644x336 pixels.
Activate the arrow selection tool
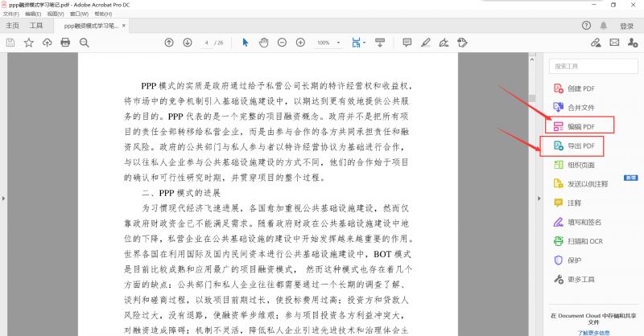[246, 43]
